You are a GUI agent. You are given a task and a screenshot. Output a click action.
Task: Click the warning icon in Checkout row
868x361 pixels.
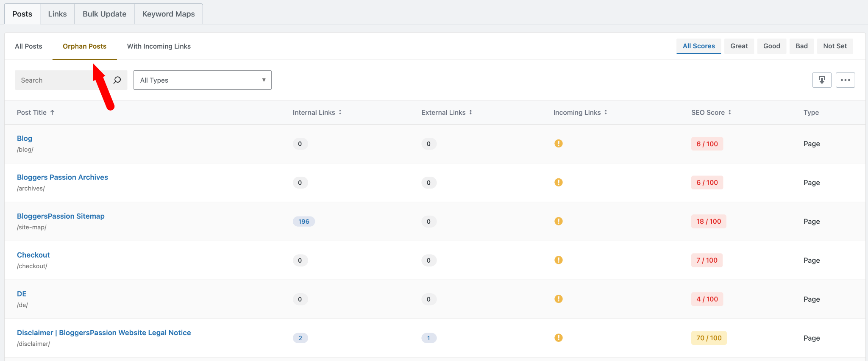(x=558, y=260)
